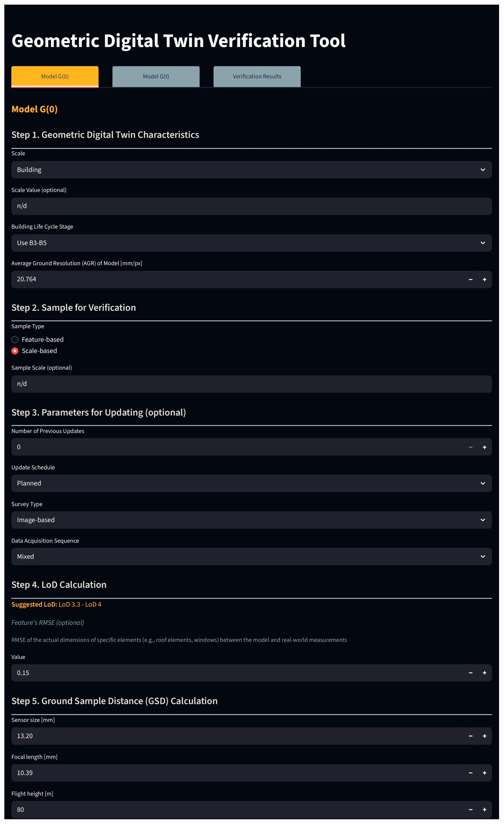504x824 pixels.
Task: Increase the Sensor size value
Action: [x=484, y=736]
